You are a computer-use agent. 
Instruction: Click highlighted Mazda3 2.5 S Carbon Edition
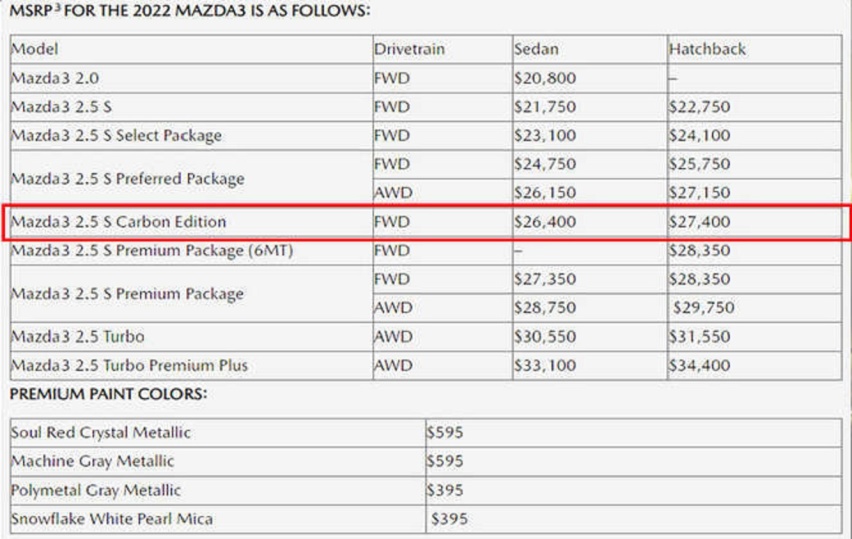coord(118,222)
